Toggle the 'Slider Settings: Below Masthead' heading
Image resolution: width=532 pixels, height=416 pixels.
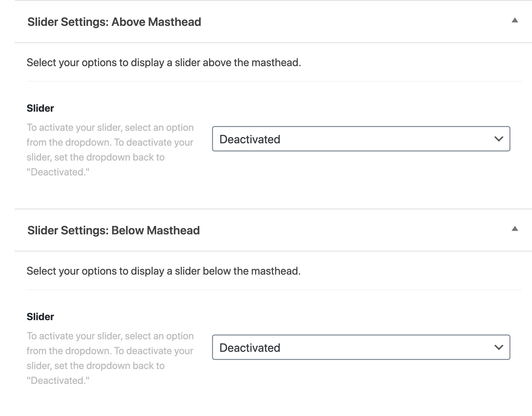pyautogui.click(x=114, y=231)
